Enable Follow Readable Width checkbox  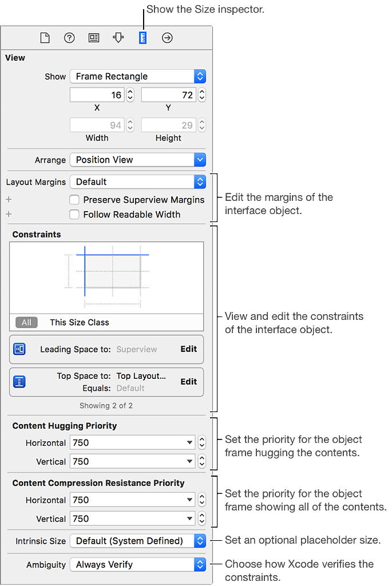(x=74, y=215)
